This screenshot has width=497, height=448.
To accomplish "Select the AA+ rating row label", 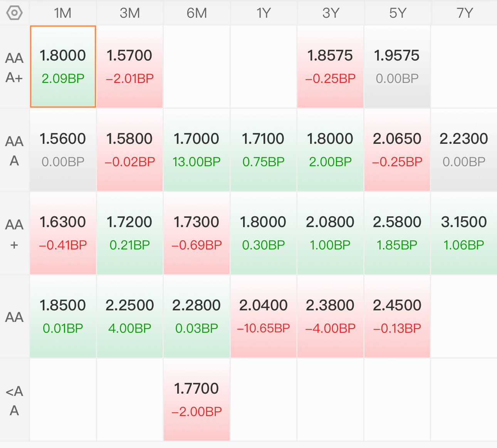I will [x=14, y=234].
